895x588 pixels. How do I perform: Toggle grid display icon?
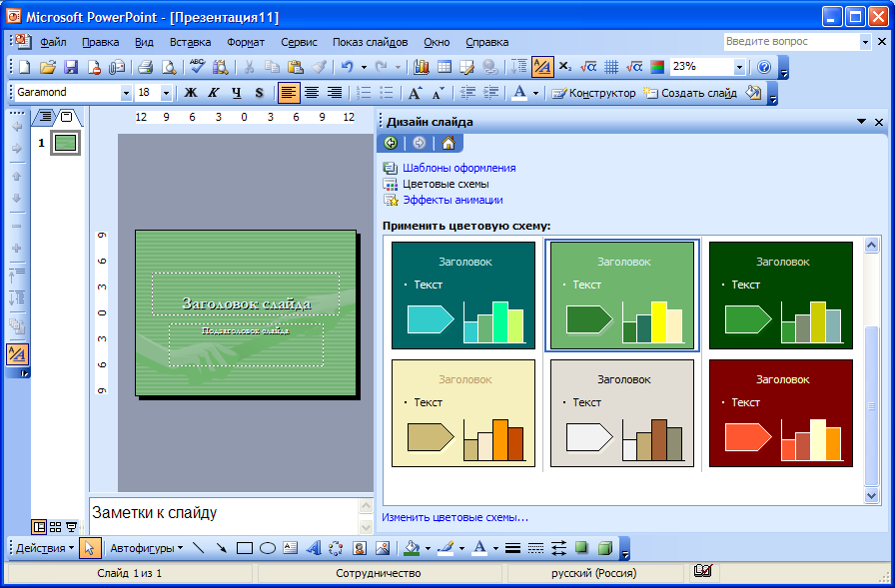tap(611, 67)
